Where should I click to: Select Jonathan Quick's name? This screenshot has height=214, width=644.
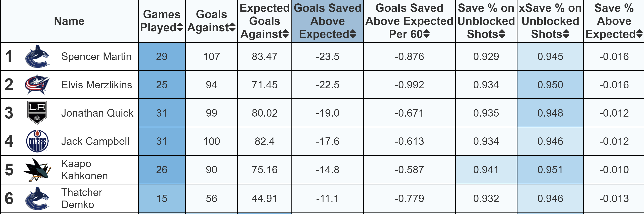(97, 113)
